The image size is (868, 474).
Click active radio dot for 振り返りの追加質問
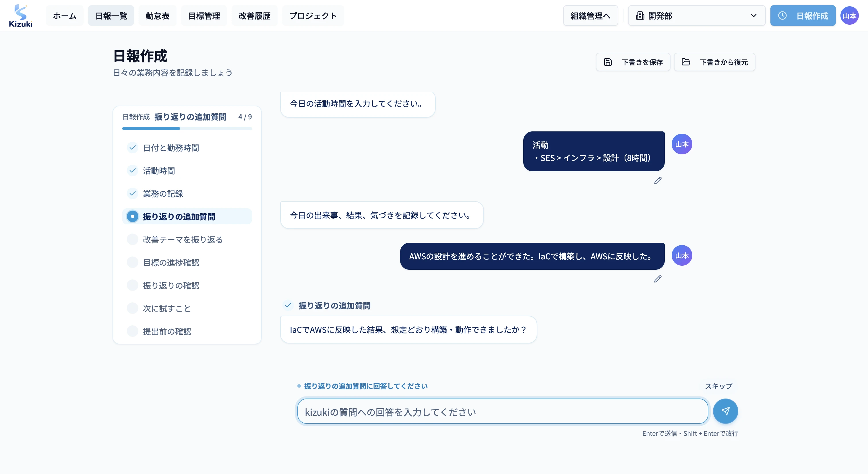(132, 216)
